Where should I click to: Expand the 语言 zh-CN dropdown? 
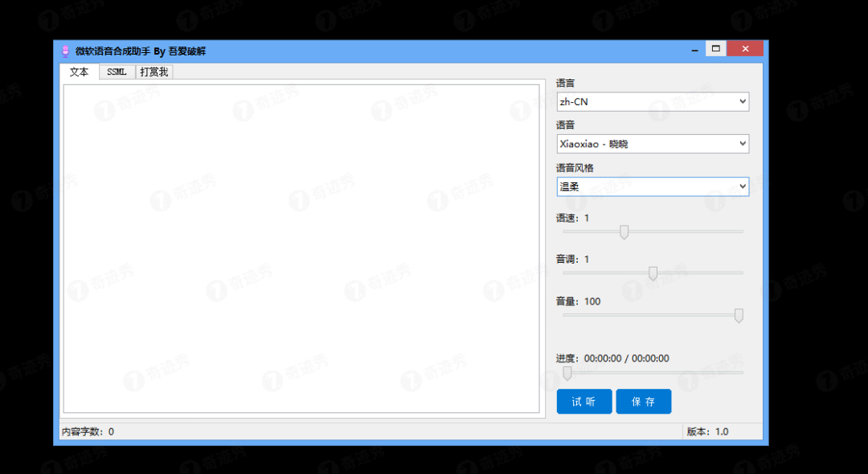pos(653,102)
